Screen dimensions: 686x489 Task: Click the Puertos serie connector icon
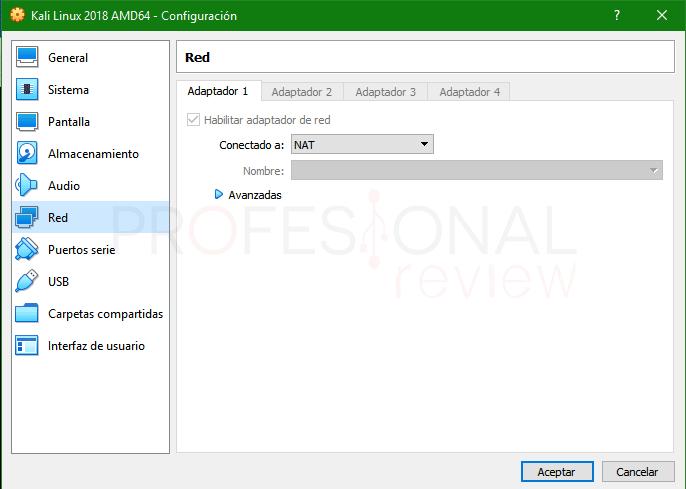26,249
